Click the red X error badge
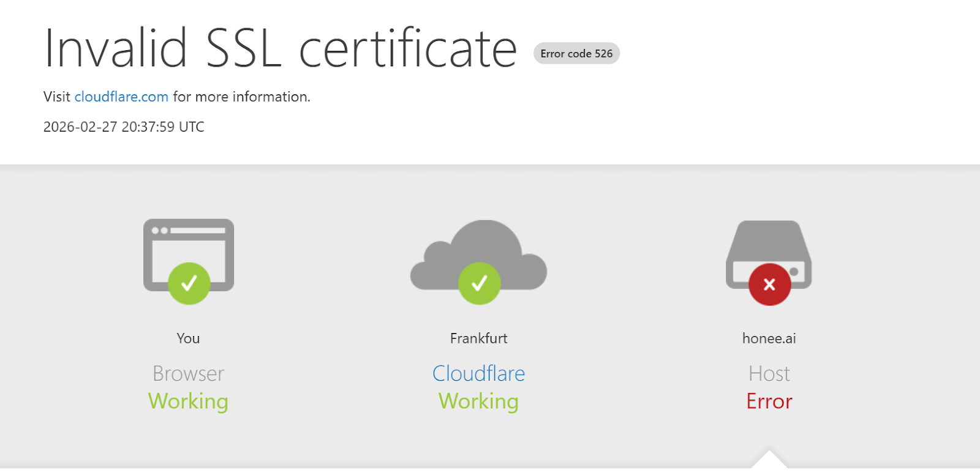Viewport: 980px width, 475px height. 769,285
